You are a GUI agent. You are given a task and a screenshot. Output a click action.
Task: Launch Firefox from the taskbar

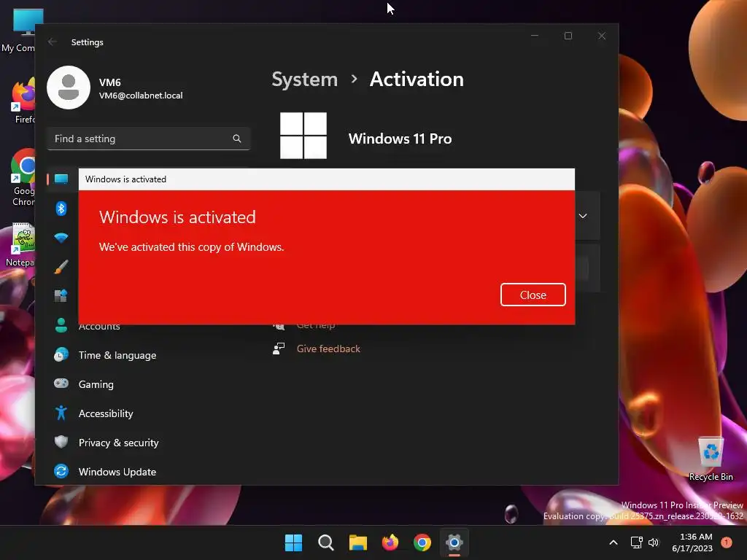pos(390,542)
